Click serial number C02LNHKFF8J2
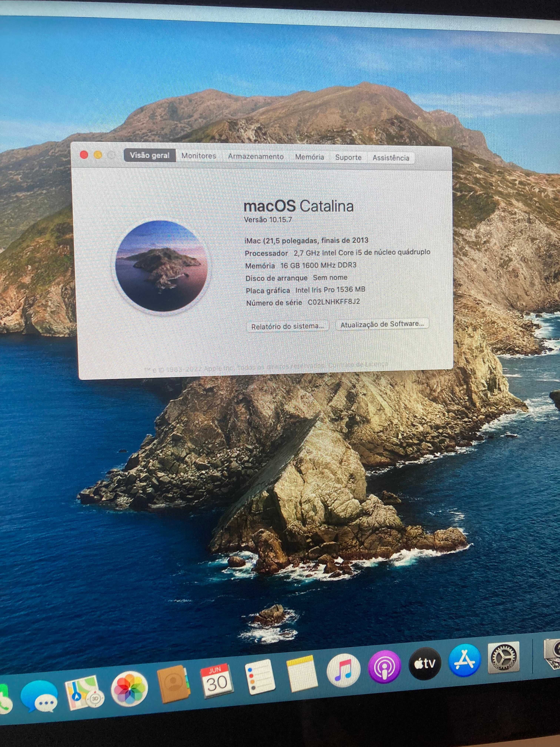Viewport: 560px width, 747px height. click(334, 302)
